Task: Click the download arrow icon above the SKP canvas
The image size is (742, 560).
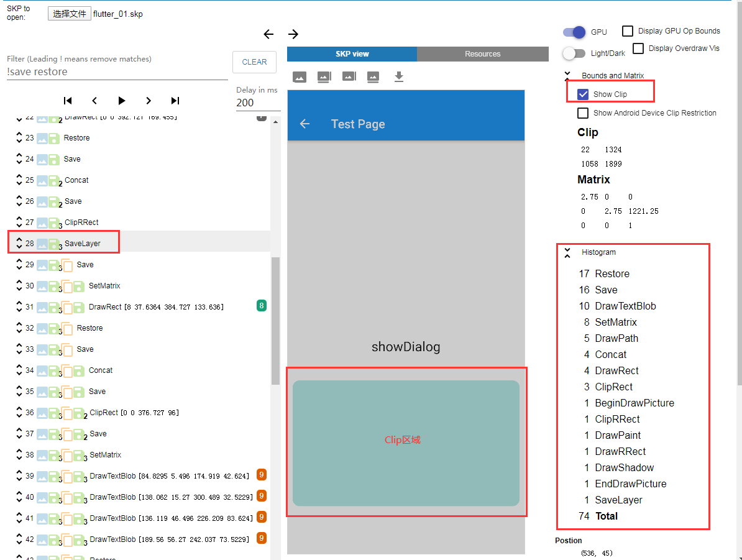Action: tap(399, 76)
